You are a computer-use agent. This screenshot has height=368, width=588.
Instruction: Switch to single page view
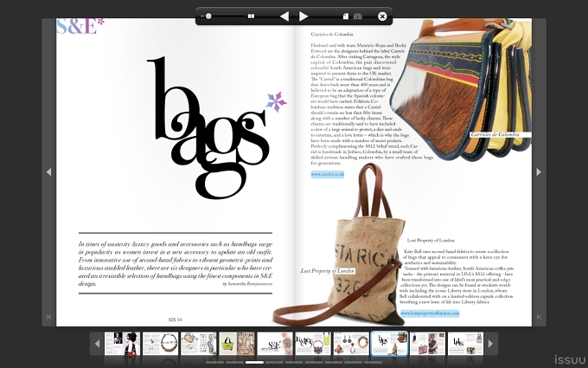[346, 16]
